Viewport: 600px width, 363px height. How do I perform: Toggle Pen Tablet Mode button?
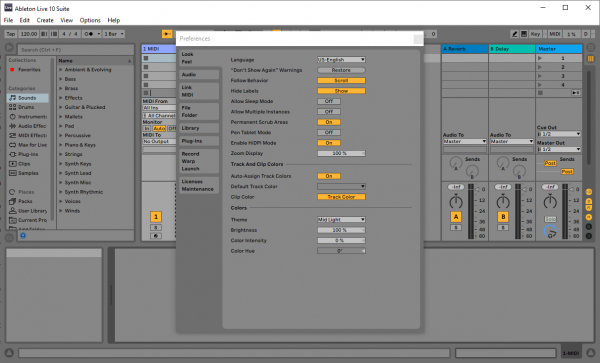point(329,132)
